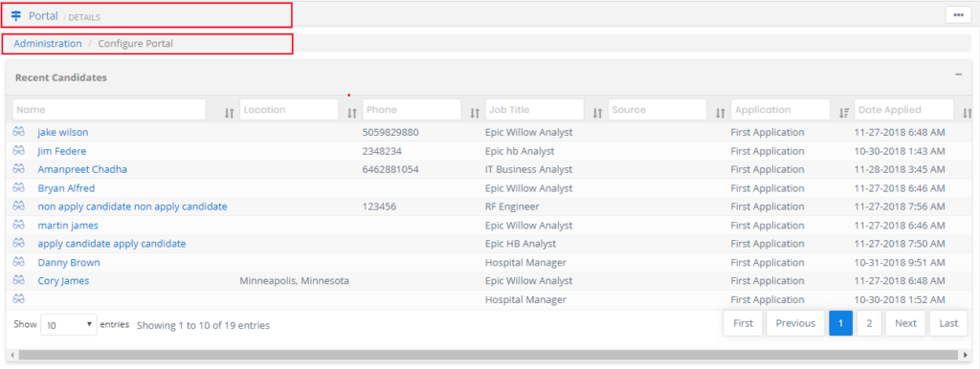This screenshot has width=980, height=369.
Task: Sort by the Date Applied column arrows
Action: 968,113
